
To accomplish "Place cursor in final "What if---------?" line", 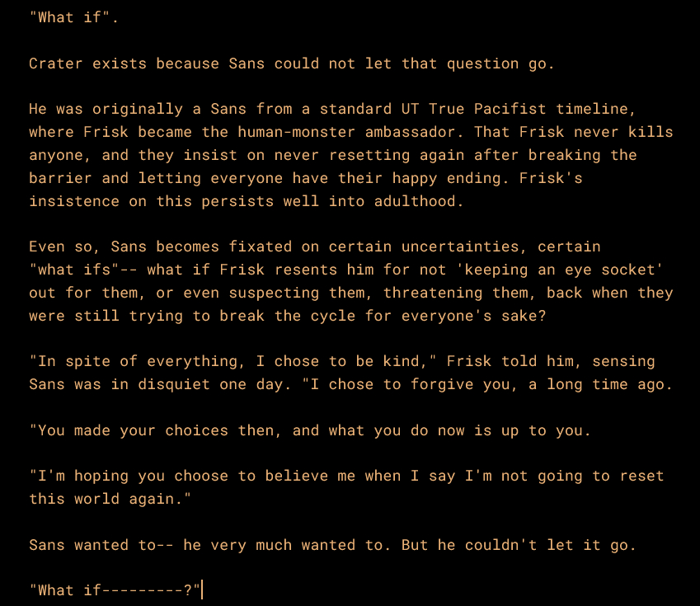I will [x=115, y=590].
